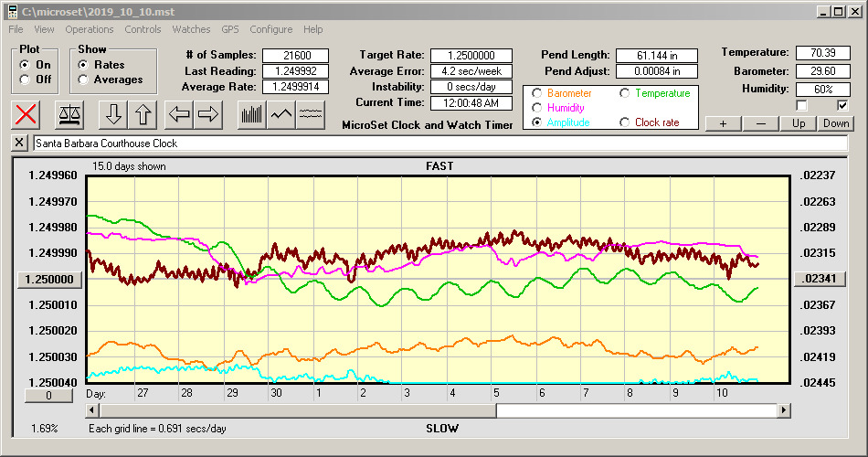Screen dimensions: 868x457
Task: Click the zigzag line graph icon
Action: [x=281, y=114]
